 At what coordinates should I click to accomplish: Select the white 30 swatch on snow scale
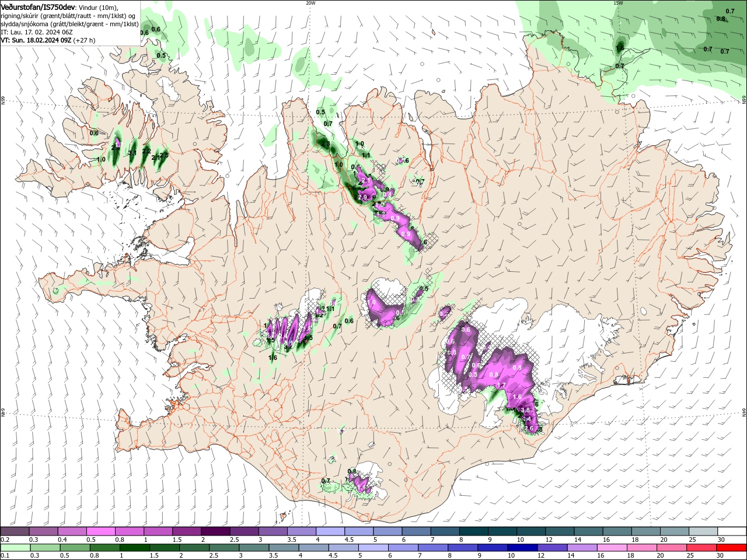732,531
